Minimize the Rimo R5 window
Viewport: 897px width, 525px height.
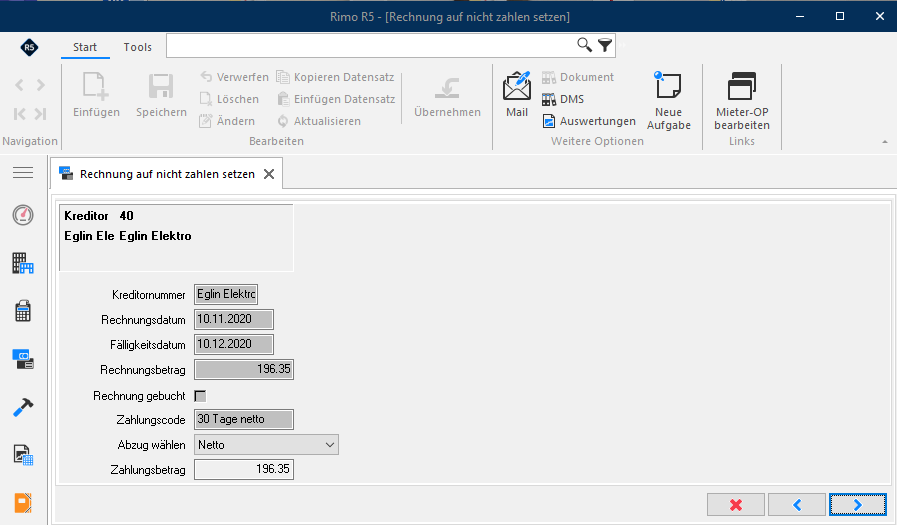coord(800,16)
